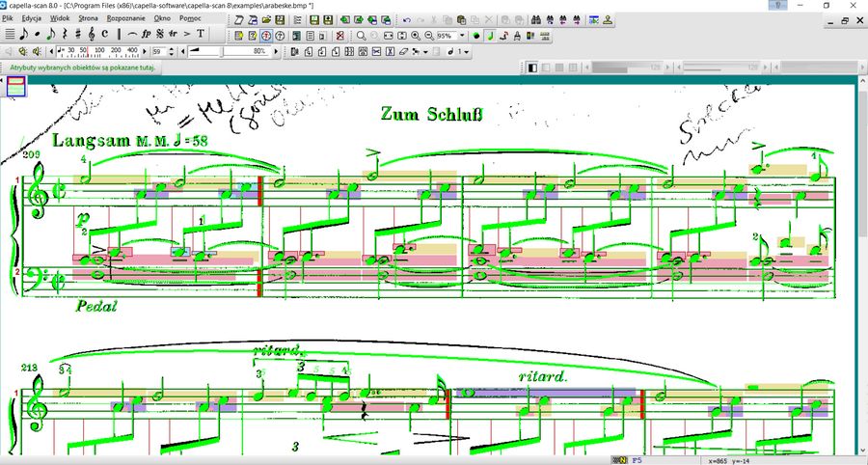The width and height of the screenshot is (868, 465).
Task: Select the T text tool
Action: (201, 34)
